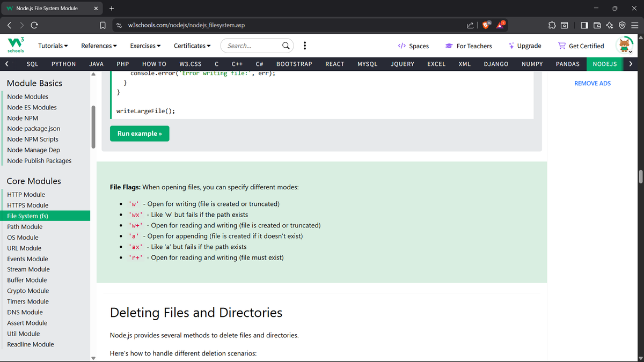Select the JQUERY topic tab
644x362 pixels.
(x=402, y=64)
